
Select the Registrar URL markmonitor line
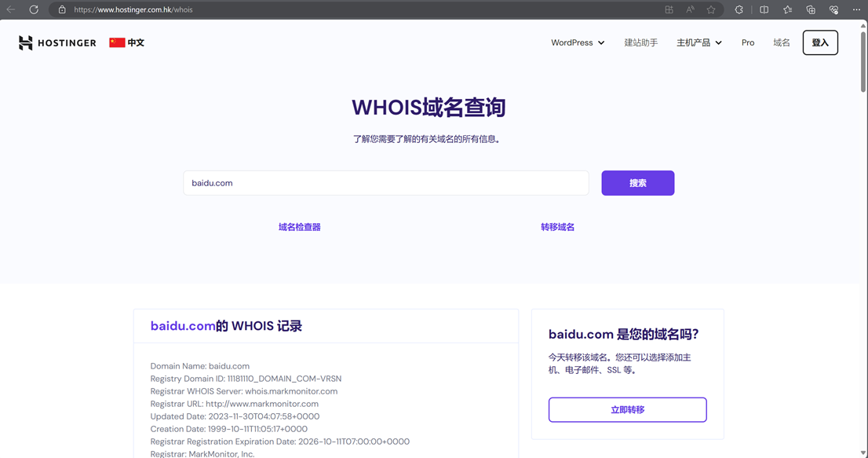(234, 404)
